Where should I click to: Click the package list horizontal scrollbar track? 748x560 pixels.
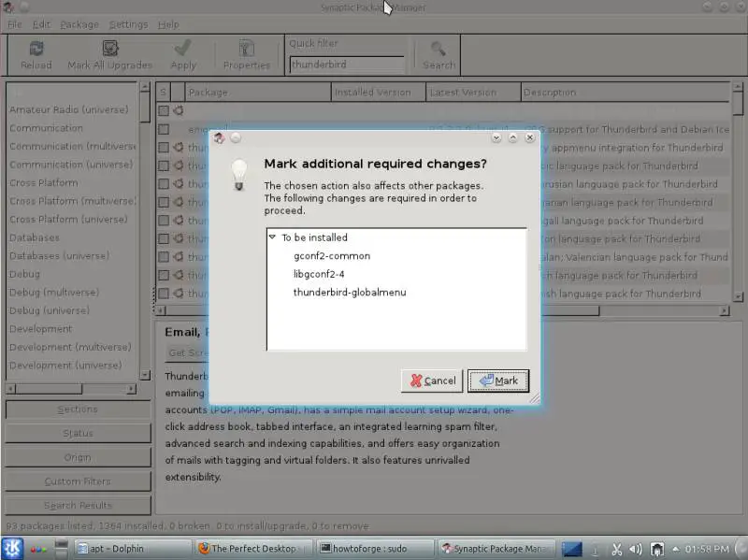coord(659,311)
